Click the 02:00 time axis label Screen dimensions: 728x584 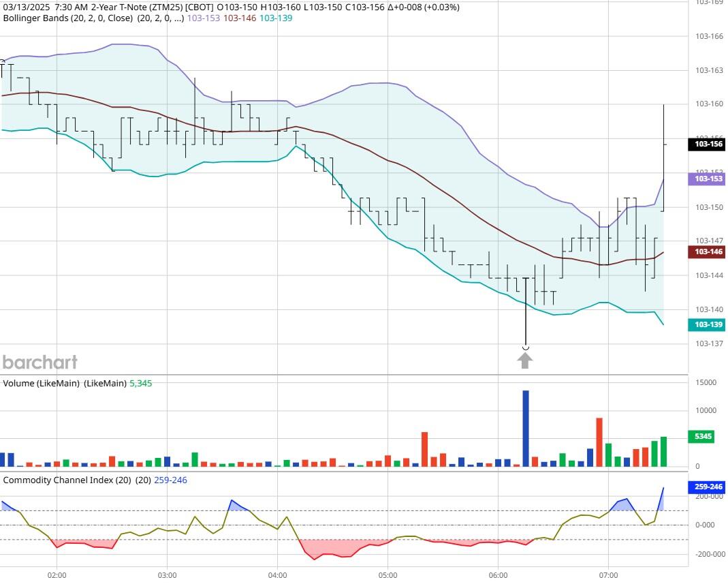click(57, 575)
